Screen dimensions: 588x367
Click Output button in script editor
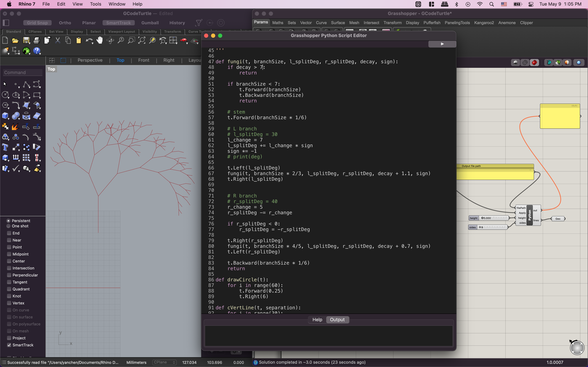click(337, 320)
